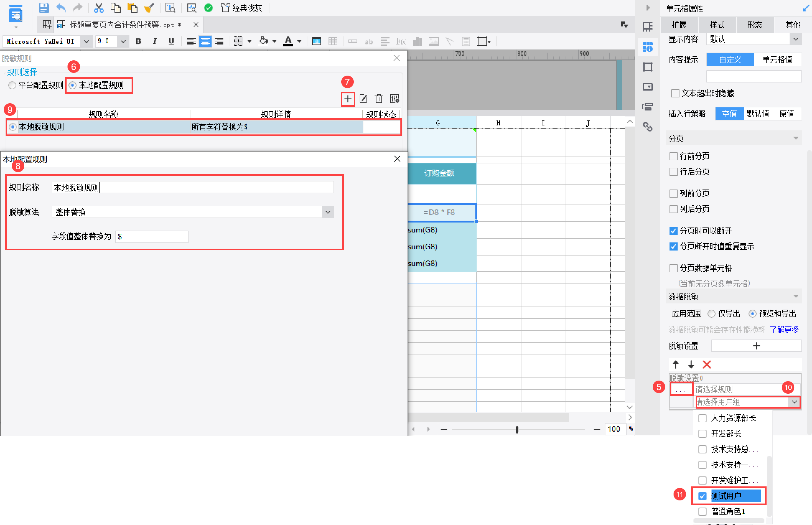This screenshot has width=812, height=525.
Task: Click the scissors cut icon
Action: point(99,7)
